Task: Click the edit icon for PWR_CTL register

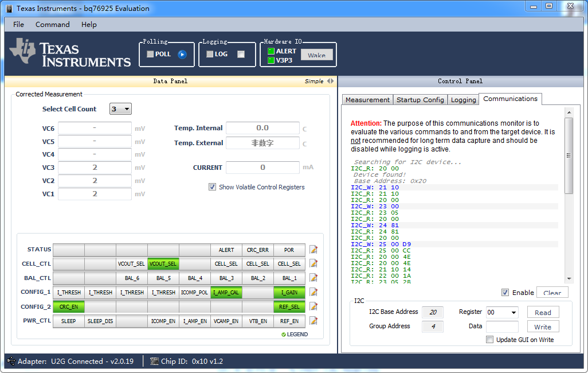Action: 313,321
